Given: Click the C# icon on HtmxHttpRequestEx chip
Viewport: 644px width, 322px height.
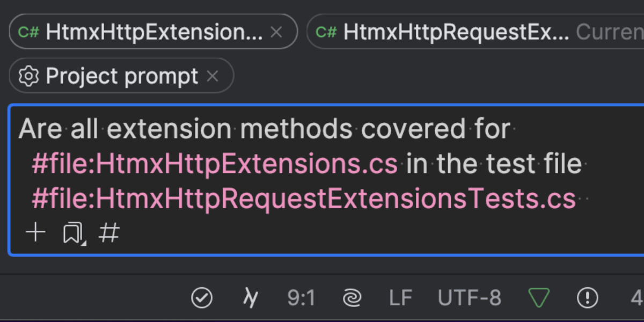Looking at the screenshot, I should tap(326, 32).
